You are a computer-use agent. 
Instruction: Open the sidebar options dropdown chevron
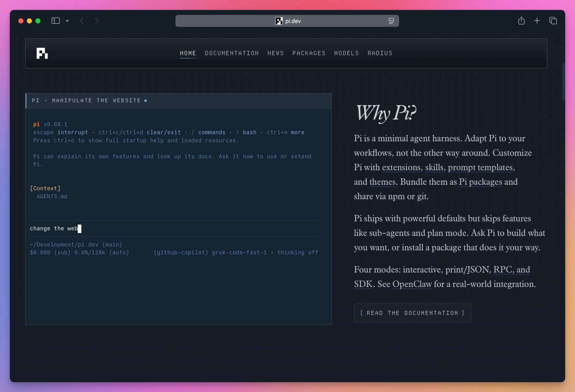pyautogui.click(x=67, y=21)
